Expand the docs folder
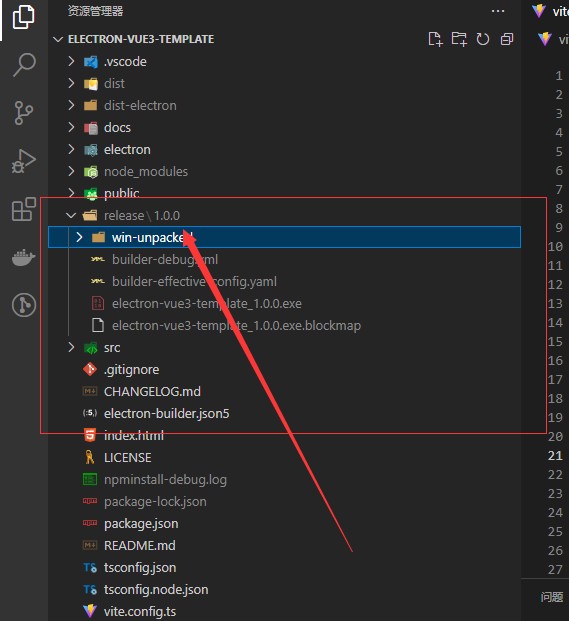Viewport: 569px width, 621px height. tap(71, 127)
